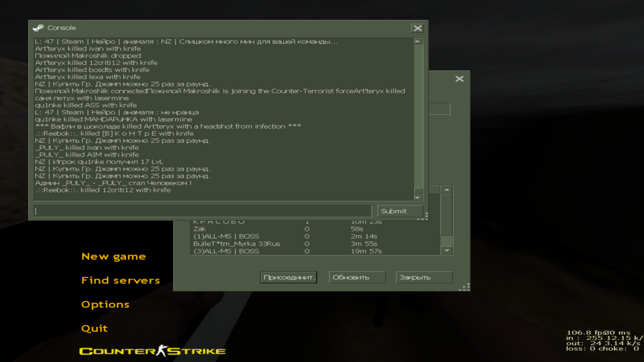Click the Steam icon in Console title bar
Image resolution: width=644 pixels, height=362 pixels.
(38, 28)
